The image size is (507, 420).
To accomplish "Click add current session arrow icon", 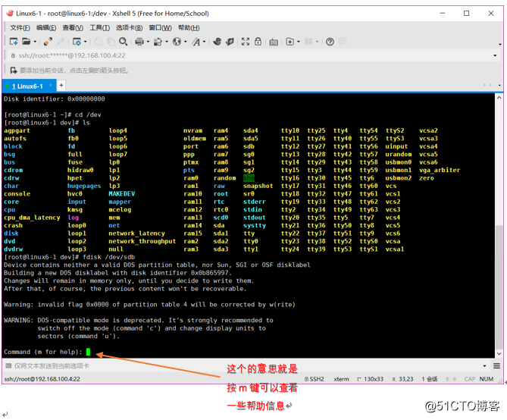I will (14, 71).
